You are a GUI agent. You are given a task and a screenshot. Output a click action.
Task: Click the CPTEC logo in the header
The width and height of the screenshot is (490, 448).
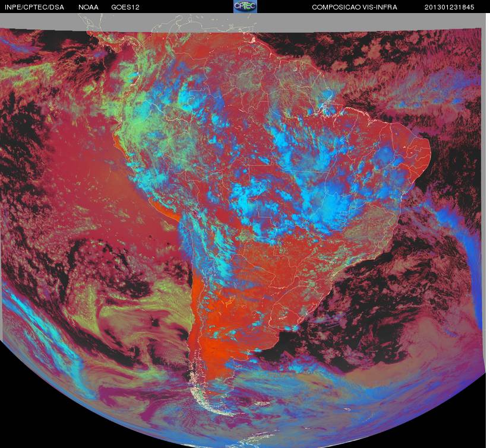[245, 7]
